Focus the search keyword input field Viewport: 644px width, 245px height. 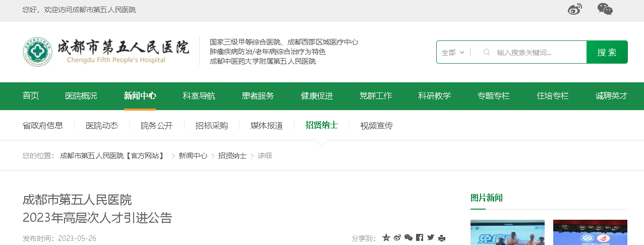[537, 52]
